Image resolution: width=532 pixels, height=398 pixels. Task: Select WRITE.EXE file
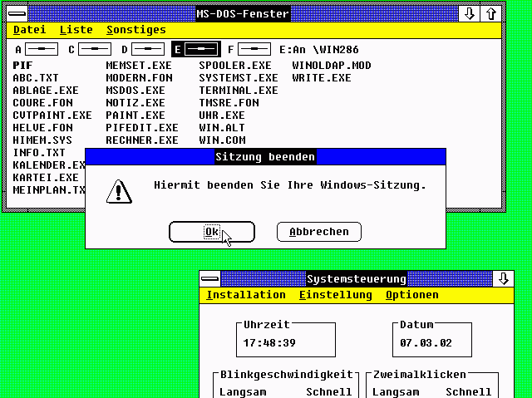point(322,78)
